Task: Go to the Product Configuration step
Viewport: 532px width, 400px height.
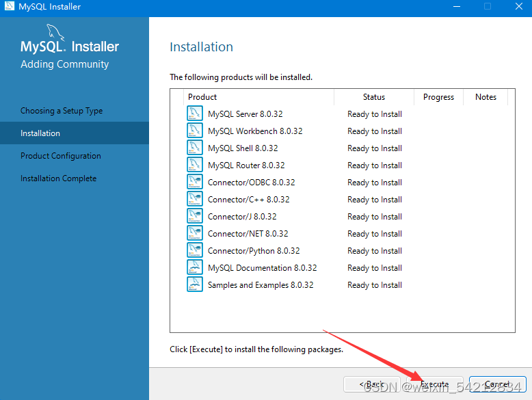Action: point(61,156)
